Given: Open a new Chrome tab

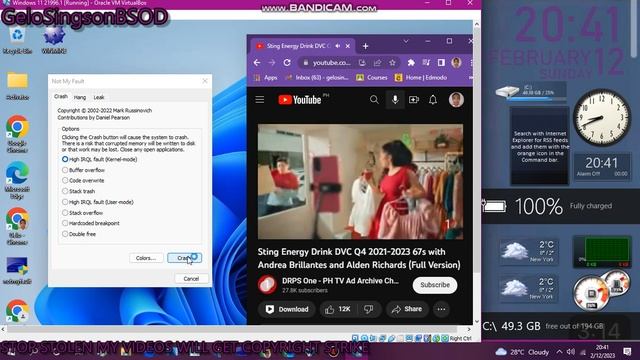Looking at the screenshot, I should pyautogui.click(x=365, y=46).
